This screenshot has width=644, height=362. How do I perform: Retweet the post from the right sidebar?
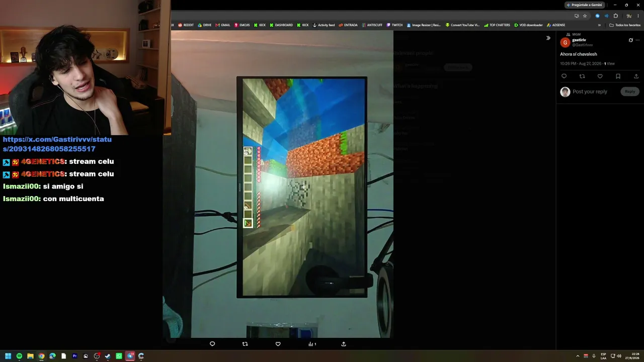582,76
